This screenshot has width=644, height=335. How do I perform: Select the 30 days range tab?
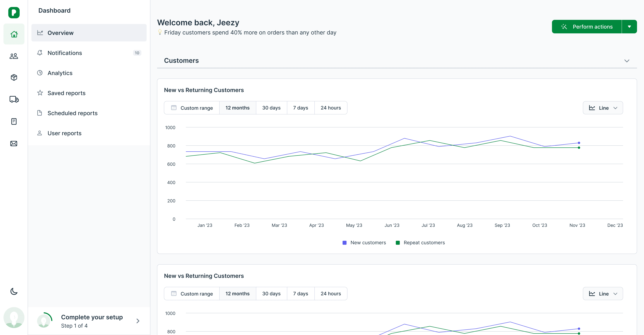pos(271,108)
